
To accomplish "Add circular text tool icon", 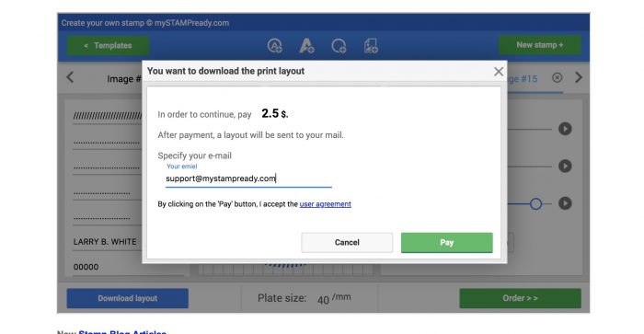I will (x=275, y=46).
